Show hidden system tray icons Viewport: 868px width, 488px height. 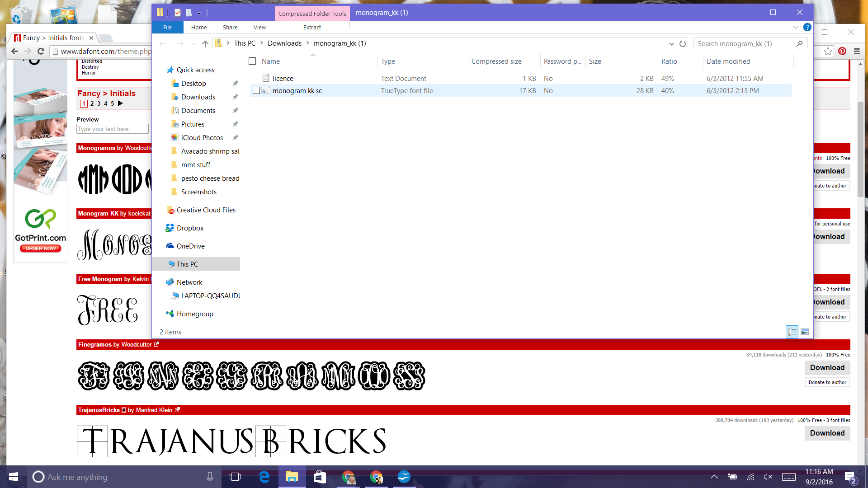714,477
